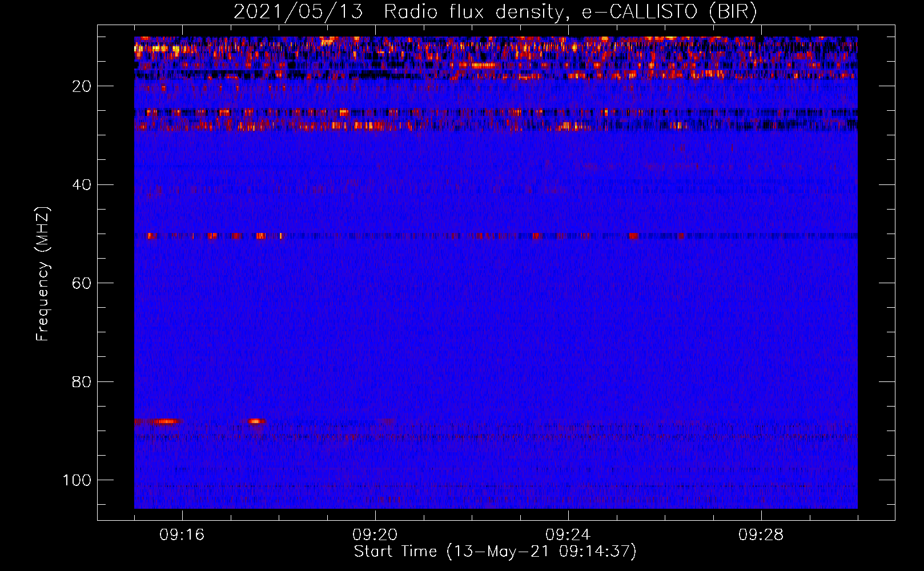Click the 80 MHz frequency tick label

[82, 381]
